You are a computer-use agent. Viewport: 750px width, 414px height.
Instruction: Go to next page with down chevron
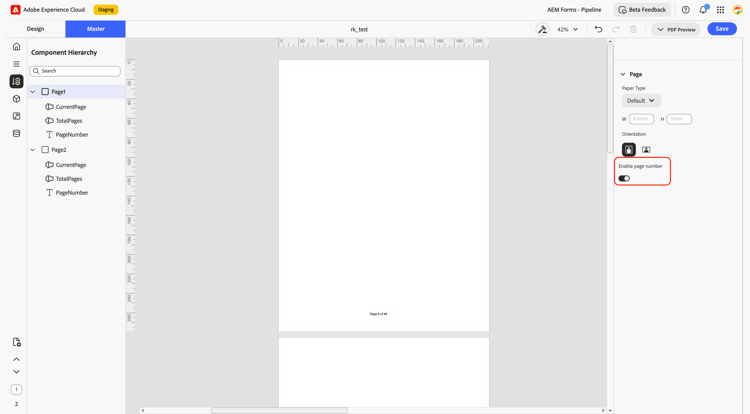(x=16, y=371)
